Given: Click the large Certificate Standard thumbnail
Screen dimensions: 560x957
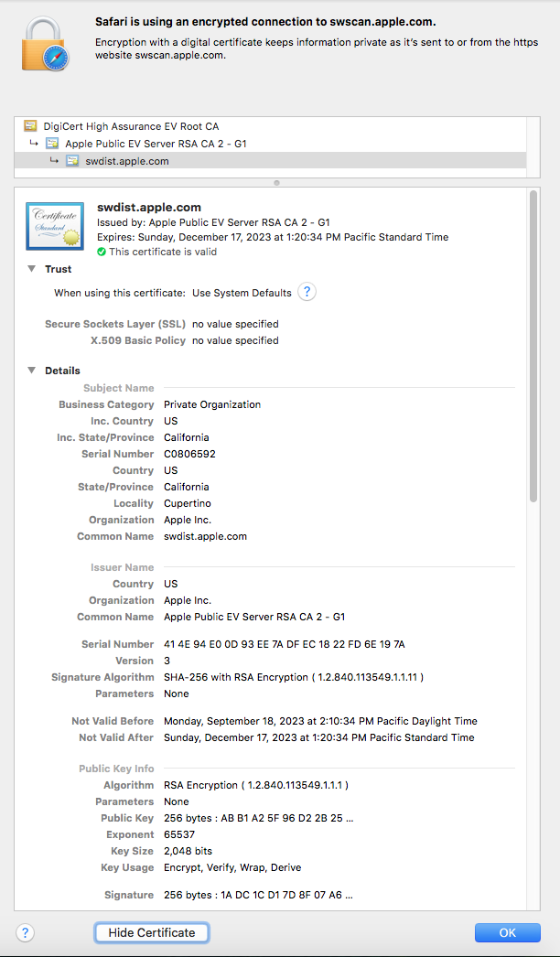Looking at the screenshot, I should tap(55, 226).
